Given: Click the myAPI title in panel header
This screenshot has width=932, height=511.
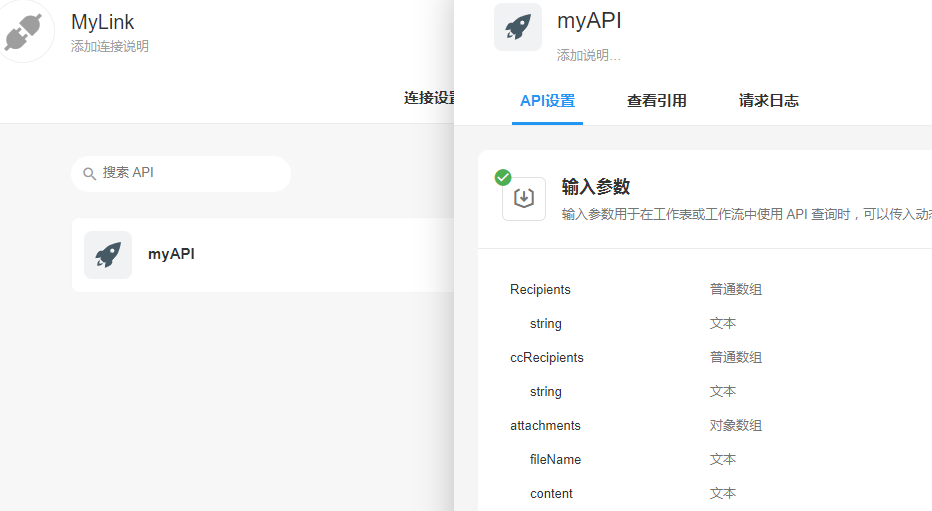Looking at the screenshot, I should 589,20.
